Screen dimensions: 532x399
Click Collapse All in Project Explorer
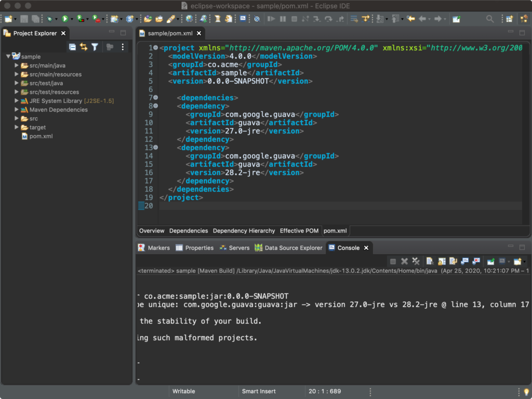click(x=72, y=47)
